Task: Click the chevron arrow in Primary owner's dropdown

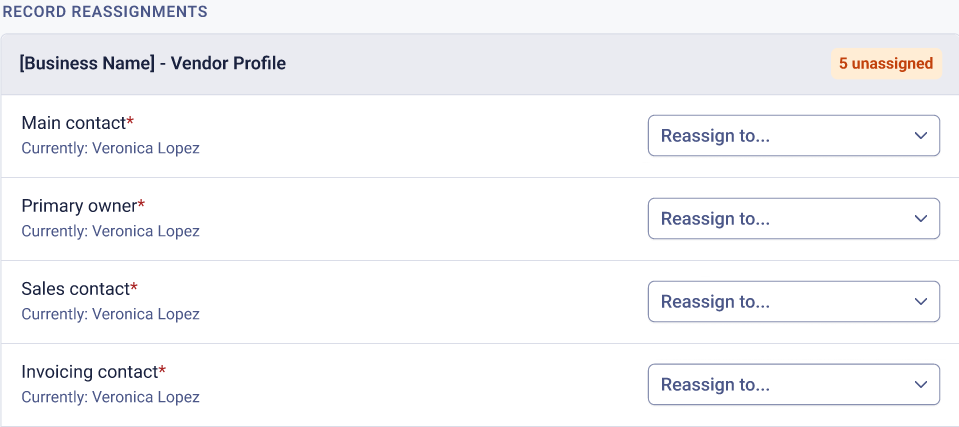Action: coord(920,219)
